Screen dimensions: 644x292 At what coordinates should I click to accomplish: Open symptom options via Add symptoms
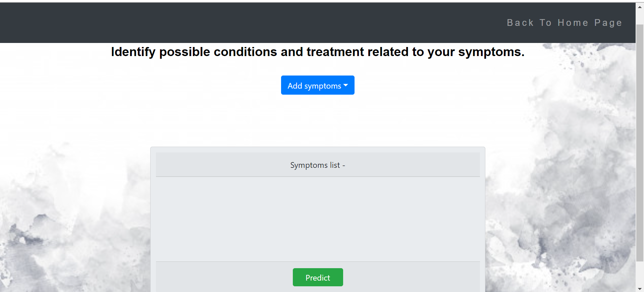click(x=318, y=85)
